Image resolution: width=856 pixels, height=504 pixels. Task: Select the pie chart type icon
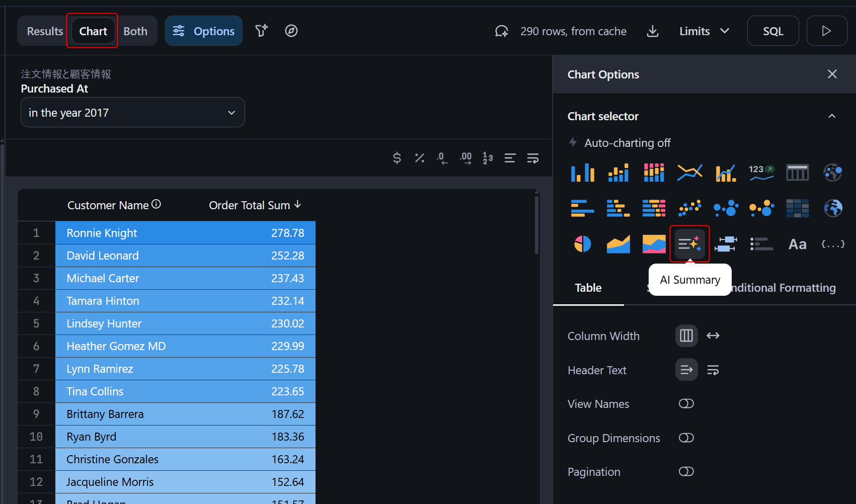[x=582, y=244]
